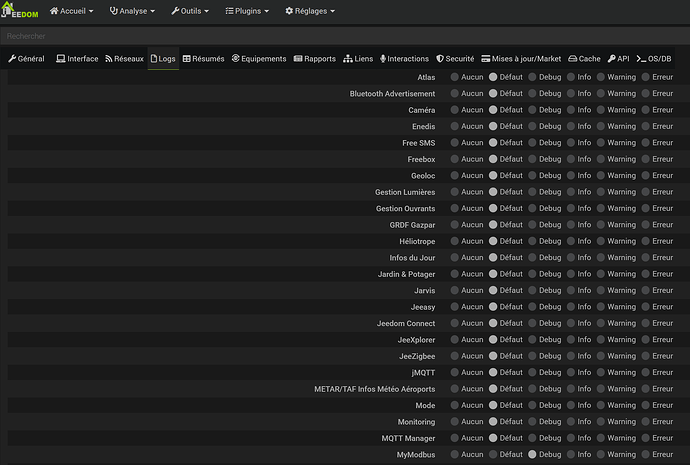Image resolution: width=690 pixels, height=465 pixels.
Task: Click the Sécurité shield icon
Action: [440, 59]
